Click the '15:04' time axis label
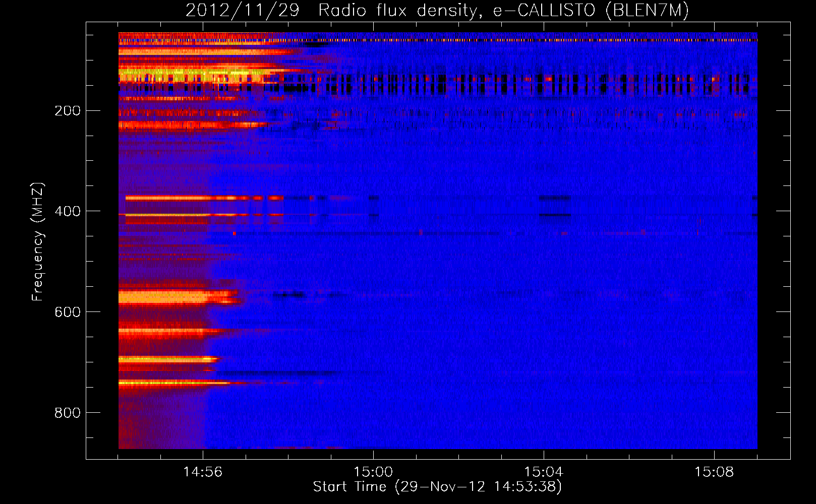The height and width of the screenshot is (504, 816). pyautogui.click(x=544, y=472)
